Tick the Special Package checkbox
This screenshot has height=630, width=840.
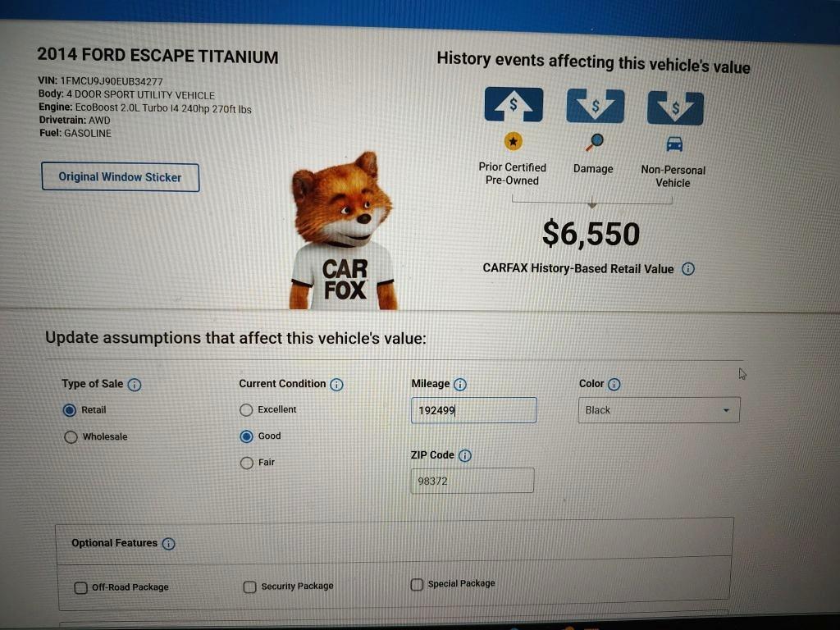coord(417,584)
